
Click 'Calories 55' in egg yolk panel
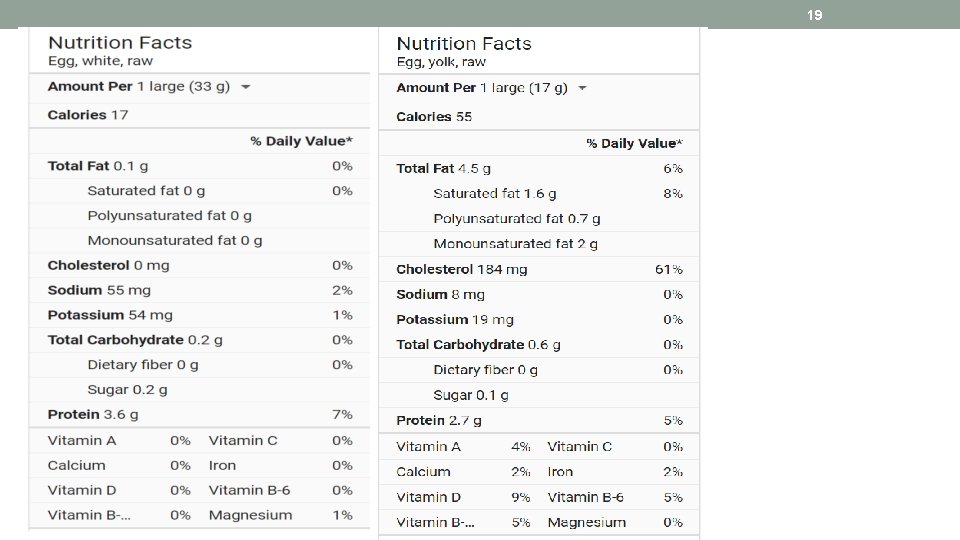tap(434, 117)
